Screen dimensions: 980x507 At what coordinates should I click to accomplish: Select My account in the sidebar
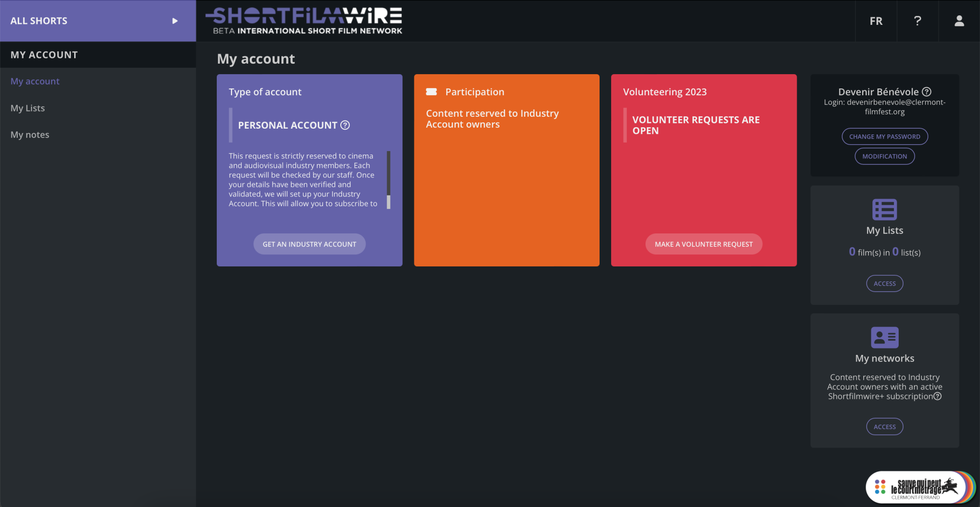35,81
